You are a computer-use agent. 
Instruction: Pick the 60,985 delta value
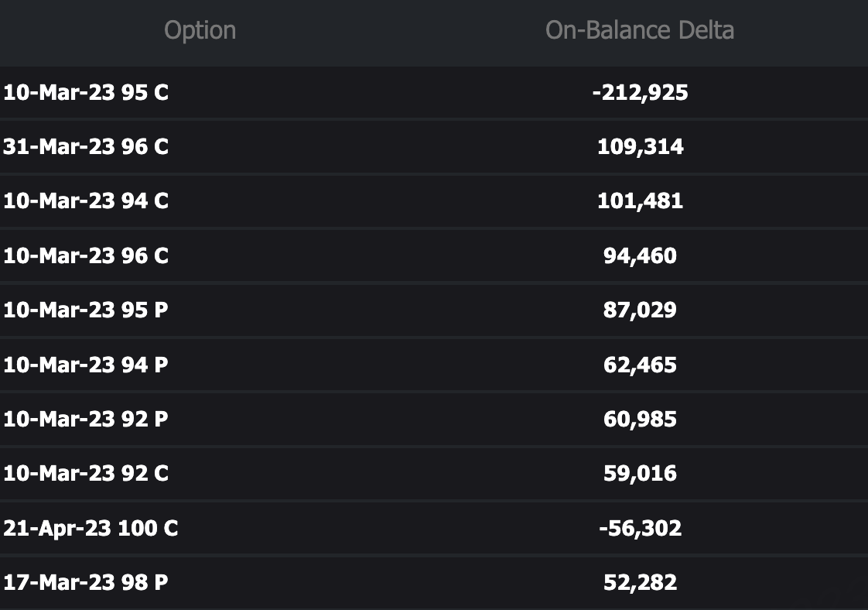click(x=640, y=419)
